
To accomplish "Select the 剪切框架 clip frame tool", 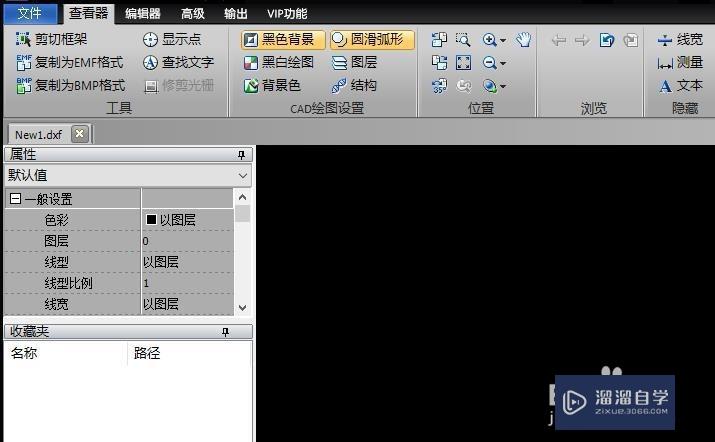I will (x=51, y=39).
